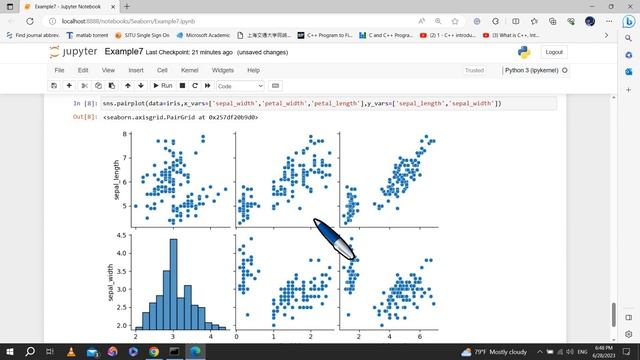Open Windows taskbar search
The width and height of the screenshot is (640, 360).
30,351
